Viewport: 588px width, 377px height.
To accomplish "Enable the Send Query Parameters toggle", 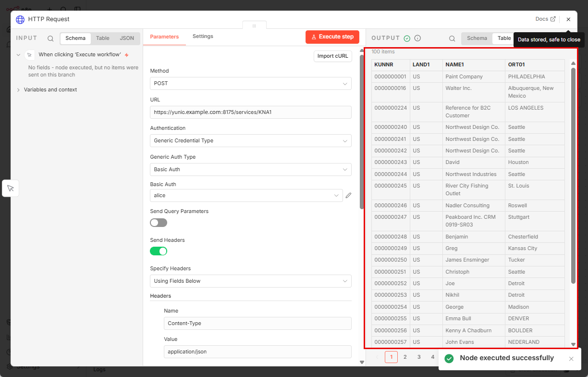I will coord(159,223).
